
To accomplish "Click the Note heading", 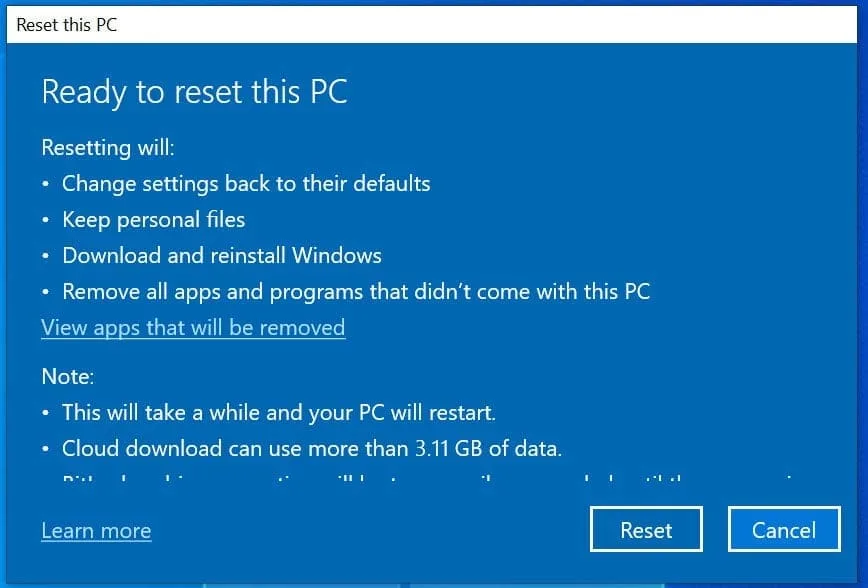I will (67, 376).
